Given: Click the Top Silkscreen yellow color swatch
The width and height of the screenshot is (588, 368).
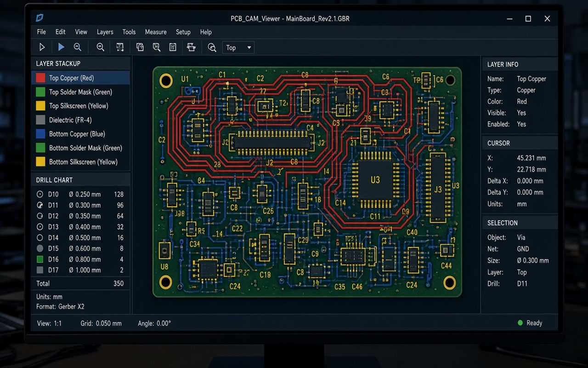Looking at the screenshot, I should 40,106.
